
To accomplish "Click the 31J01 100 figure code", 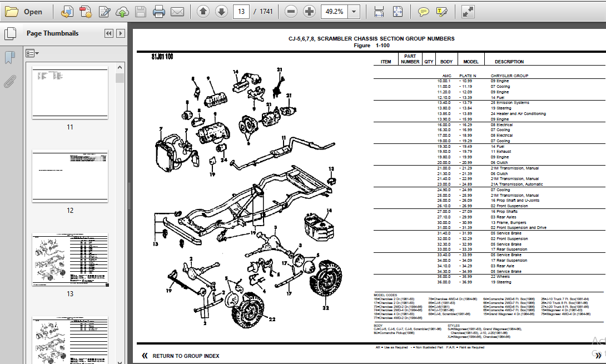I will (x=162, y=57).
